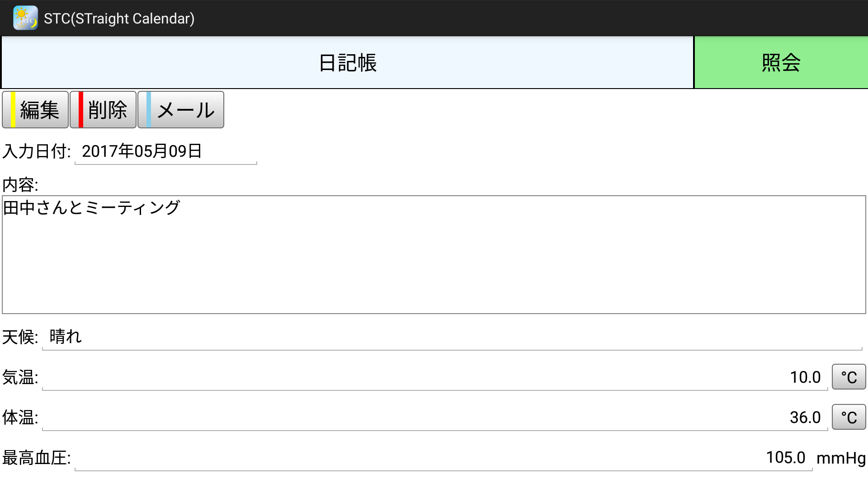The image size is (868, 488).
Task: Click the 最高血圧 label
Action: click(37, 458)
